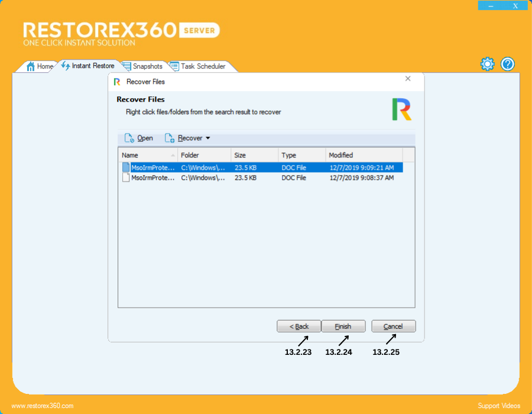Select the Snapshots tab list icon
The width and height of the screenshot is (532, 414).
126,66
